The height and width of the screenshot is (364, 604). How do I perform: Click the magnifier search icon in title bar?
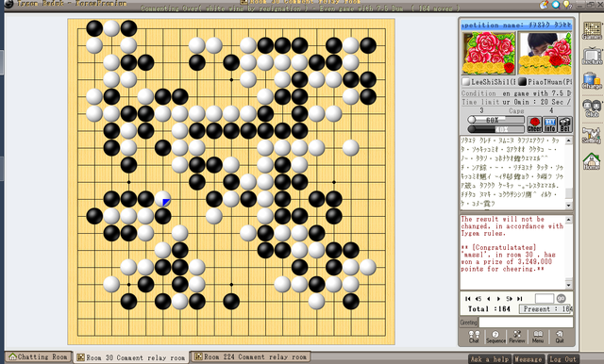[x=556, y=4]
